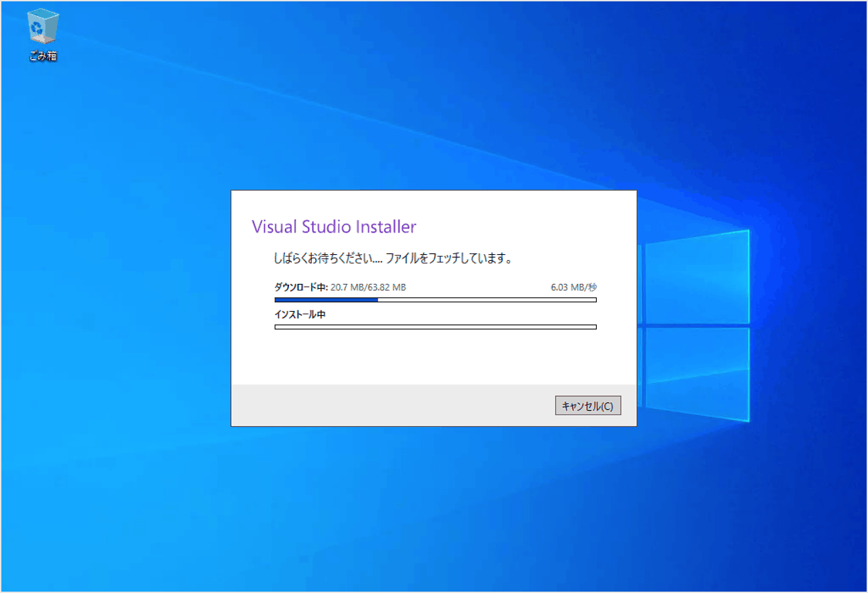Image resolution: width=868 pixels, height=593 pixels.
Task: Click the Visual Studio Installer heading
Action: click(x=334, y=227)
